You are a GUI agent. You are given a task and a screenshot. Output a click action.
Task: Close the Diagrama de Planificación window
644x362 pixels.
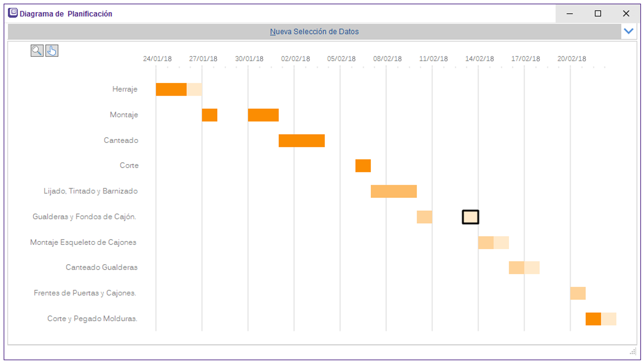point(626,14)
